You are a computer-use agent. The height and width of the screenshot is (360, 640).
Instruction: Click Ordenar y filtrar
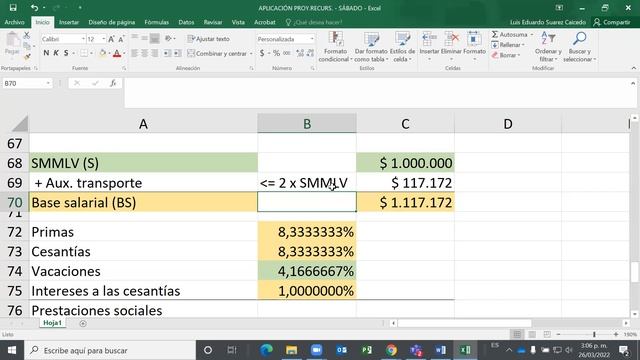548,47
